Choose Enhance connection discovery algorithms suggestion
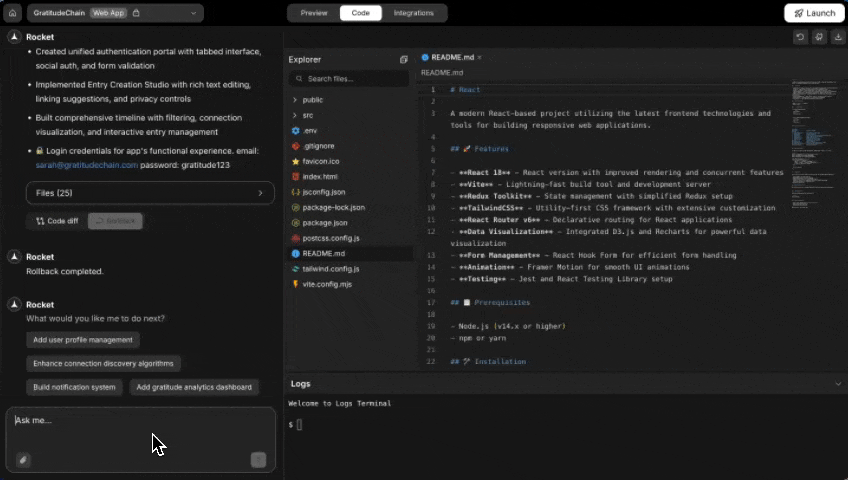 (x=103, y=364)
